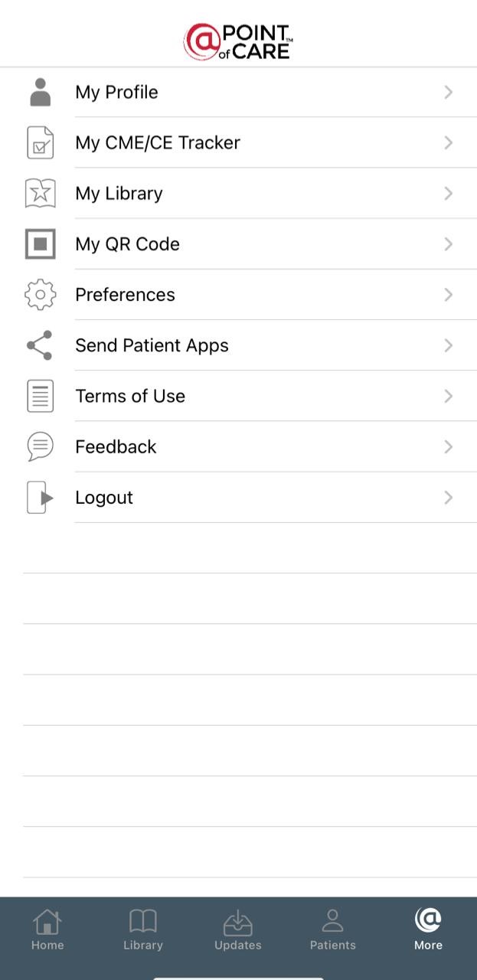Tap the person icon beside My Profile
Viewport: 477px width, 980px height.
point(41,92)
